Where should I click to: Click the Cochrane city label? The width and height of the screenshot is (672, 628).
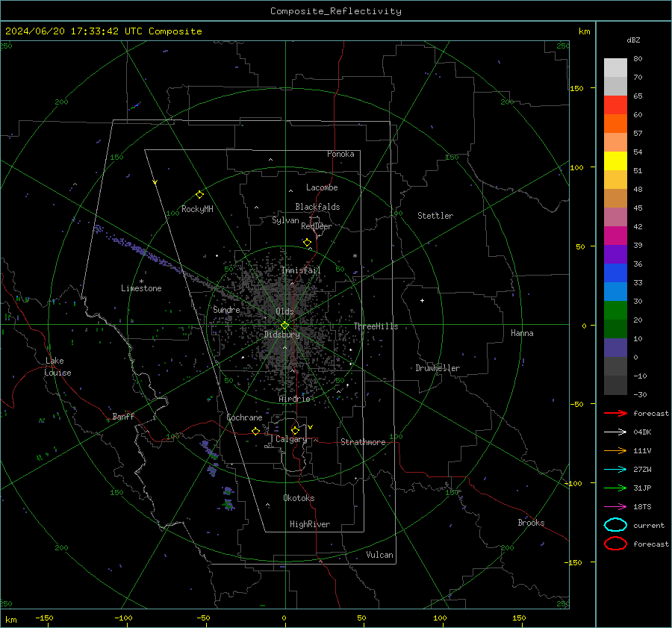(x=244, y=417)
